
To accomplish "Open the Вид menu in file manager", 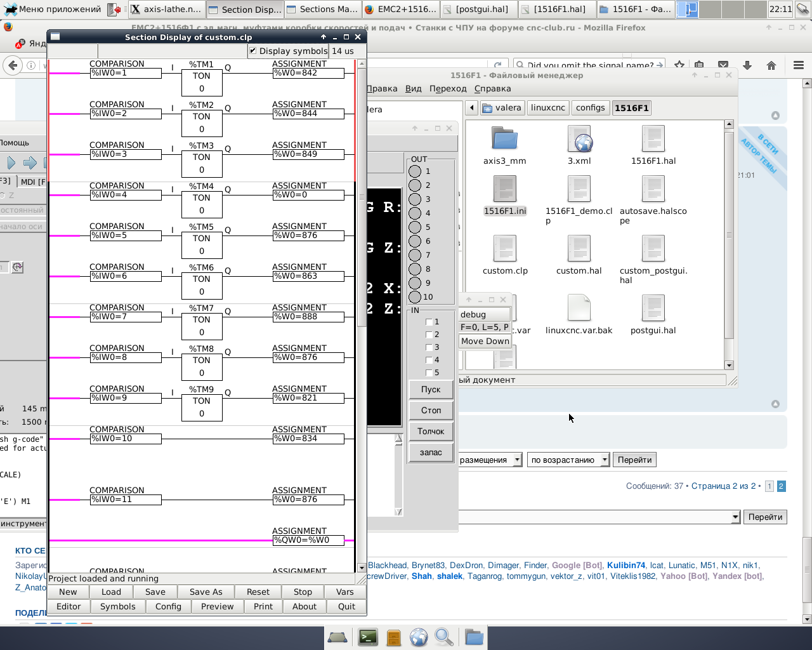I will pyautogui.click(x=414, y=88).
